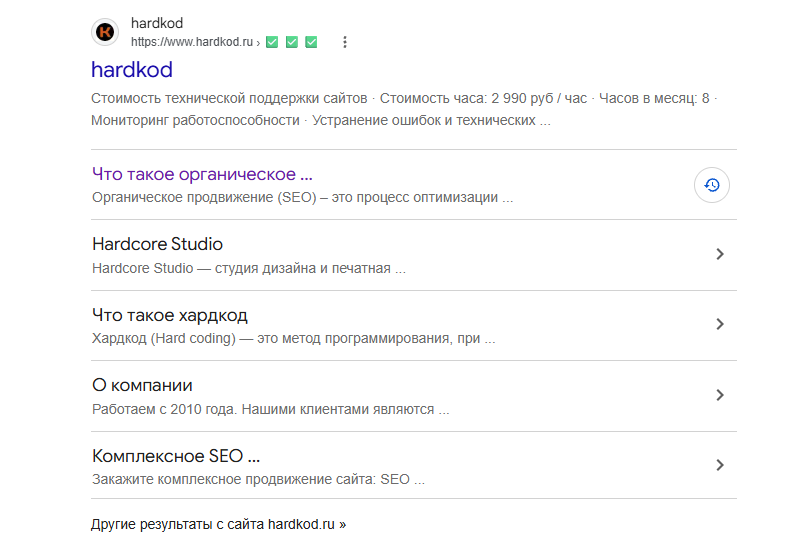This screenshot has height=545, width=797.
Task: Click the third green checkmark badge
Action: 311,42
